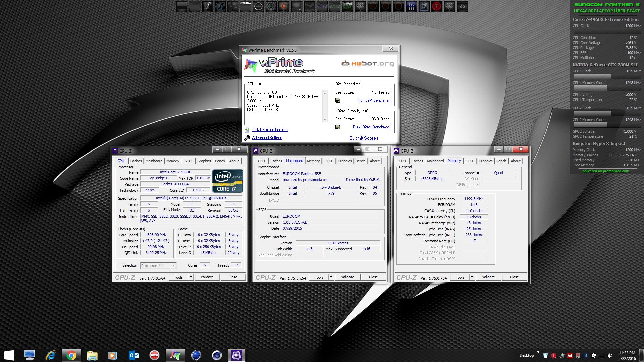Click the save icon beside 1024M best score
Image resolution: width=644 pixels, height=362 pixels.
tap(338, 127)
